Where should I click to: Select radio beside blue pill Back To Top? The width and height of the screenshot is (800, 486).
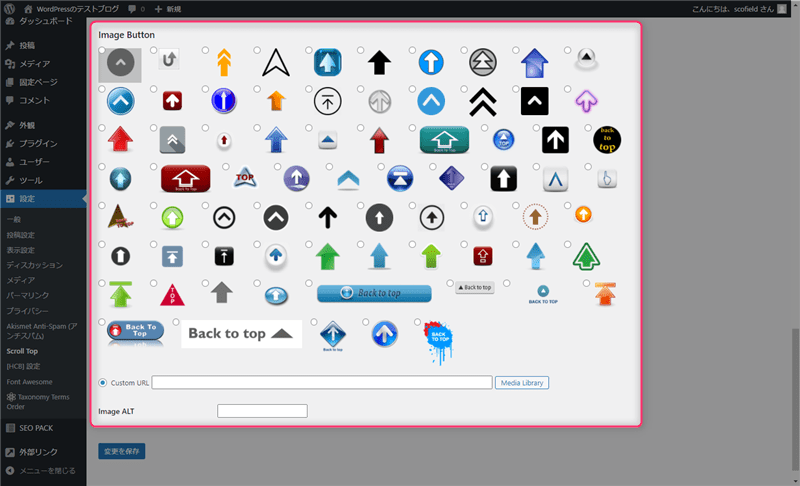coord(102,322)
